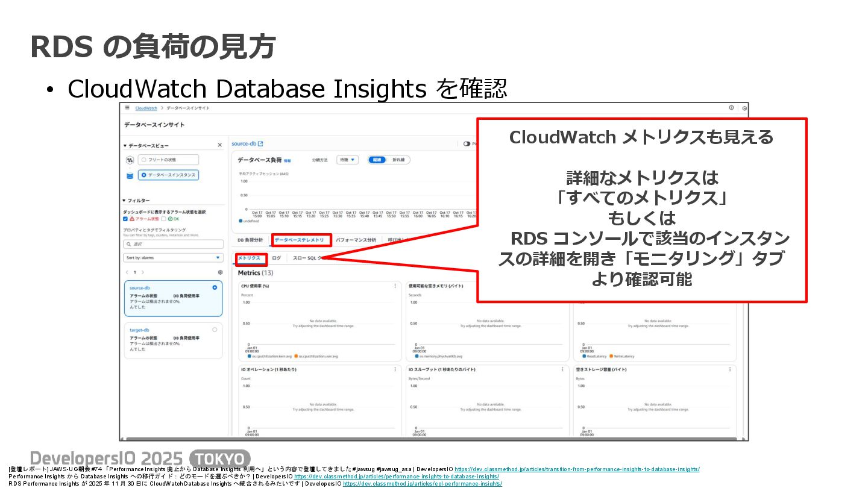Viewport: 868px width, 488px height.
Task: Open the hamburger navigation menu icon
Action: click(127, 107)
